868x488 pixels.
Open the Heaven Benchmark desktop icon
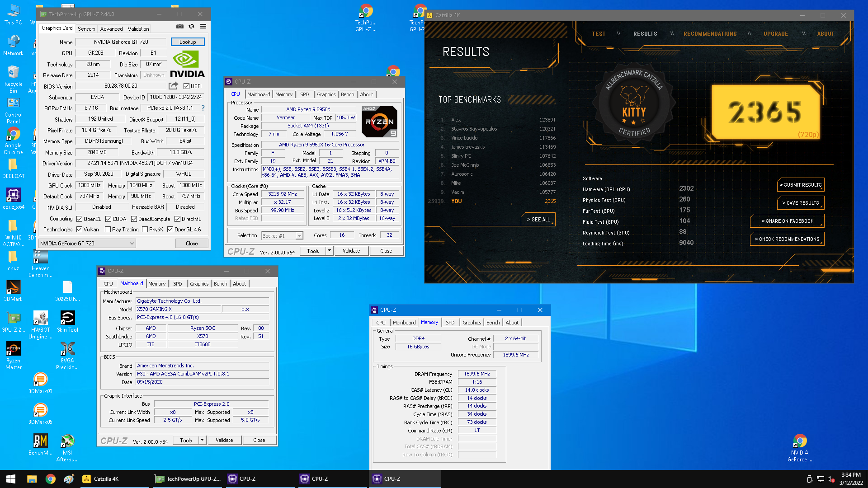[40, 263]
